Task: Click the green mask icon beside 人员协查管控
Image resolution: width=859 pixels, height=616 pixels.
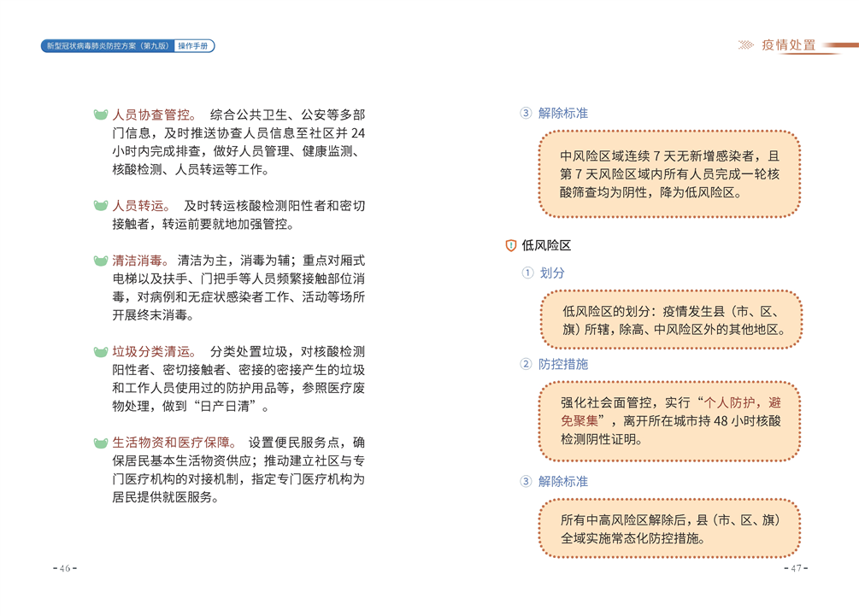Action: click(x=101, y=114)
